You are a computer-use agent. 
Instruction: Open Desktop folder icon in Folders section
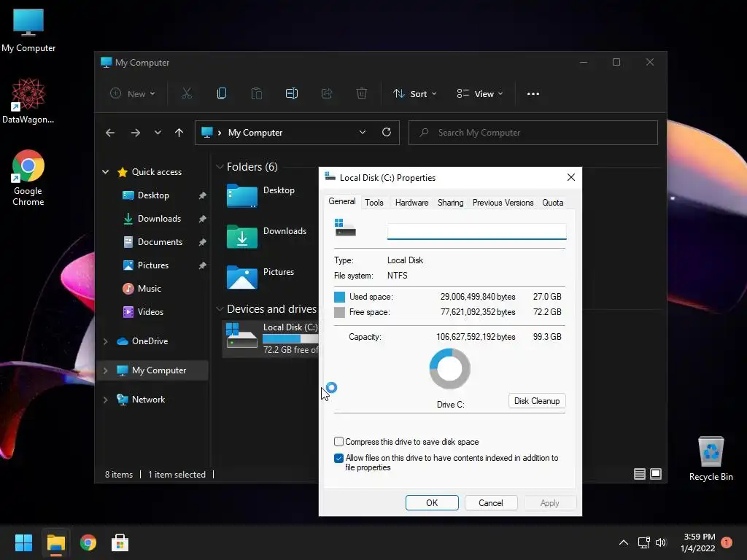[242, 195]
